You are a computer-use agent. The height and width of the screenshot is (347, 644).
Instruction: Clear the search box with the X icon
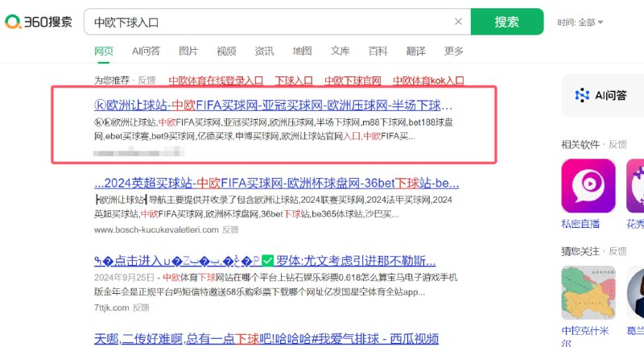pos(458,22)
